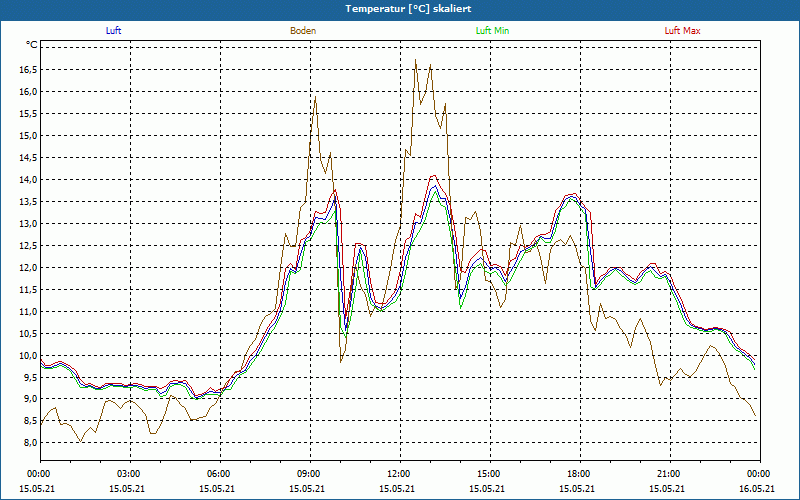Click the '16,5' y-axis value

pyautogui.click(x=28, y=70)
